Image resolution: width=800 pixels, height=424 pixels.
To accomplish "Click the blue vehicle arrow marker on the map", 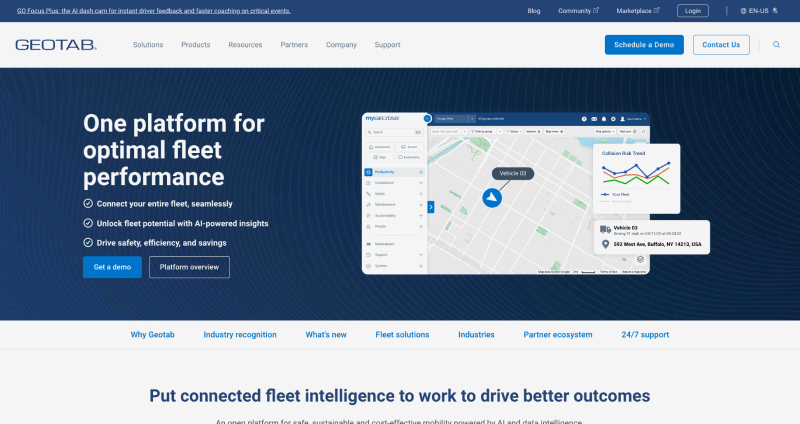I will [x=492, y=197].
